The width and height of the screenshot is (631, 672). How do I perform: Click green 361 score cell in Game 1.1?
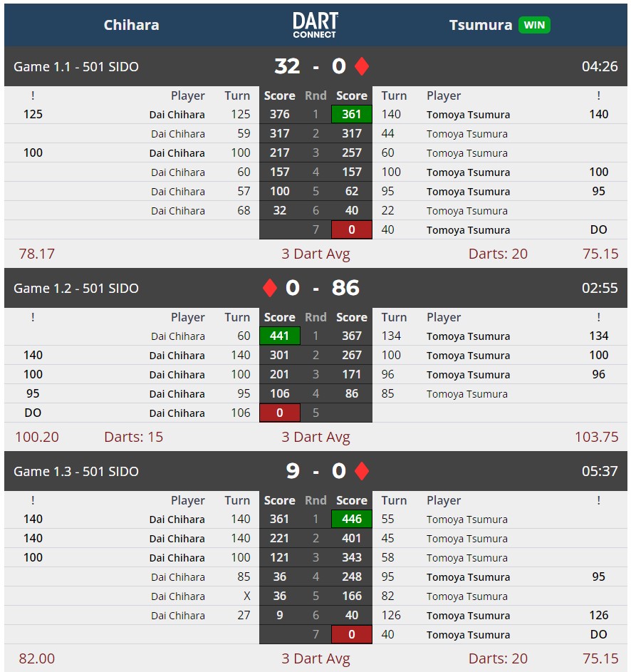(x=351, y=114)
